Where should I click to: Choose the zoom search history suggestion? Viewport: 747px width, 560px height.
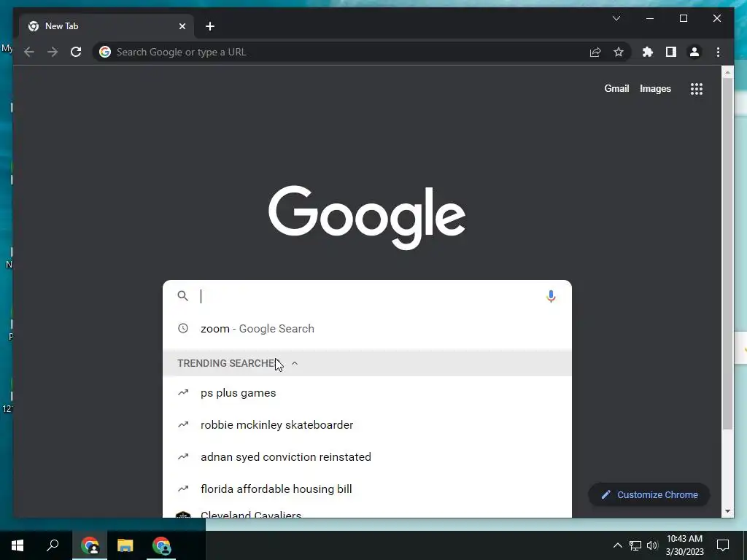coord(367,329)
